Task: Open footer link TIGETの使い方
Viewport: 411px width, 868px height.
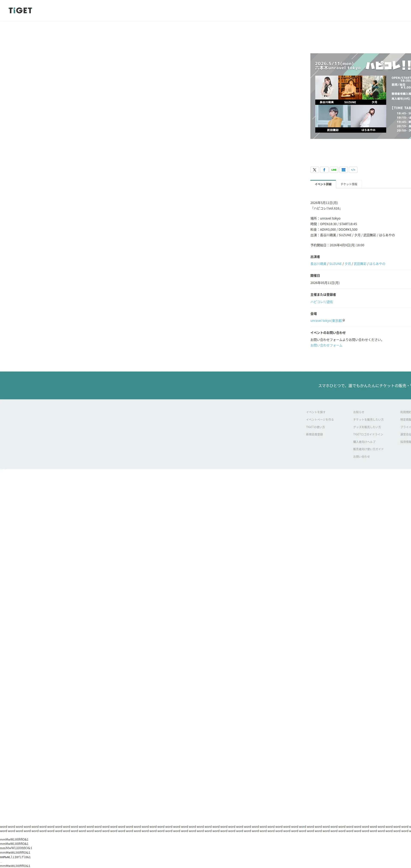Action: point(315,427)
